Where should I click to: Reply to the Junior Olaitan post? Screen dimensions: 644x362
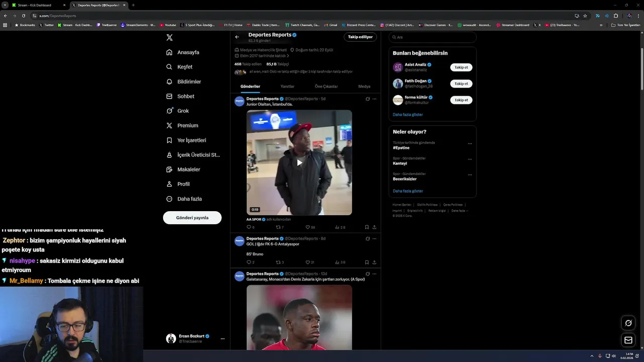(249, 227)
